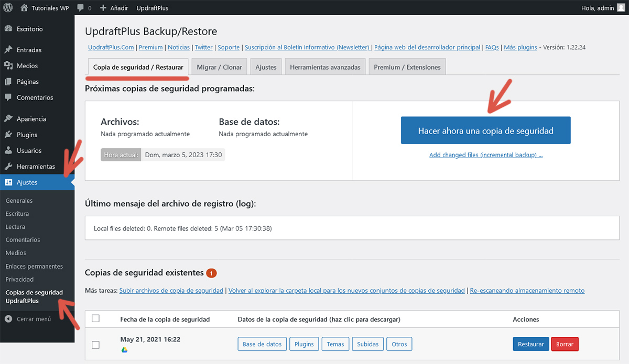This screenshot has width=629, height=364.
Task: Click the Ajustes sliders icon
Action: click(8, 182)
